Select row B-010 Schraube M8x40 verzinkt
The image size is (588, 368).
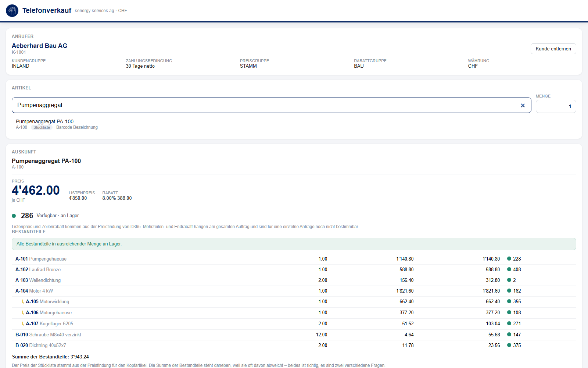click(294, 335)
